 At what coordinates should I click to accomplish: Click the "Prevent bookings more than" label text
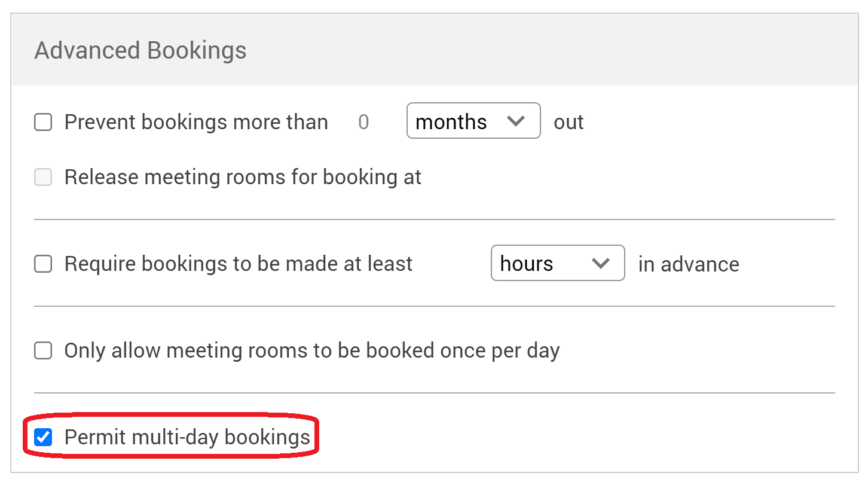pyautogui.click(x=196, y=123)
